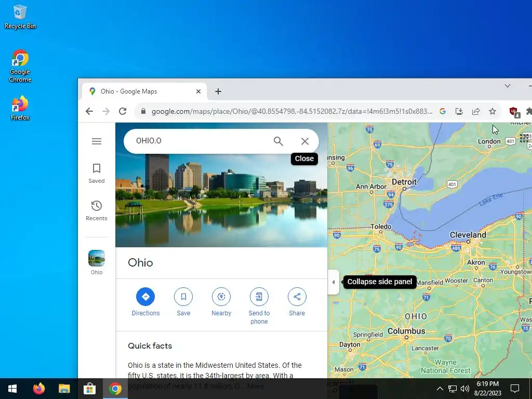532x399 pixels.
Task: Show hidden system tray icons
Action: (440, 389)
